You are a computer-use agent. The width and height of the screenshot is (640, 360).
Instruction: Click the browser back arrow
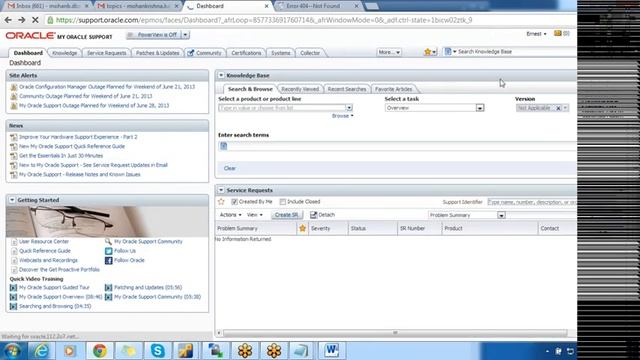[8, 20]
